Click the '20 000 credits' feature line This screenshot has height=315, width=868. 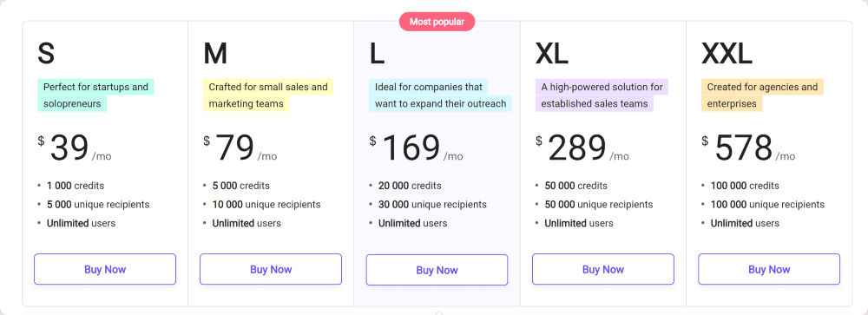[410, 186]
